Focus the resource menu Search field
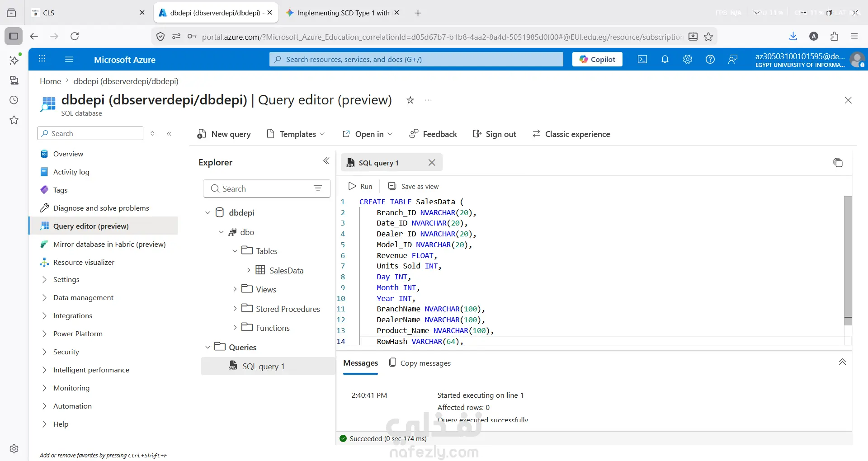Screen dimensions: 868x461 point(90,133)
